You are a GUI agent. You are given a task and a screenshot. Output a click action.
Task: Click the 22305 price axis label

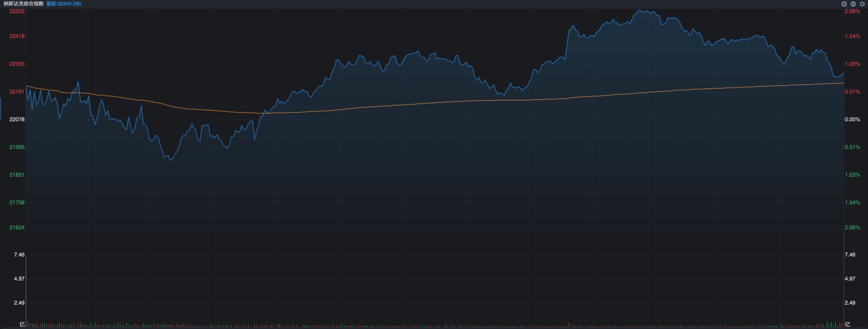17,64
